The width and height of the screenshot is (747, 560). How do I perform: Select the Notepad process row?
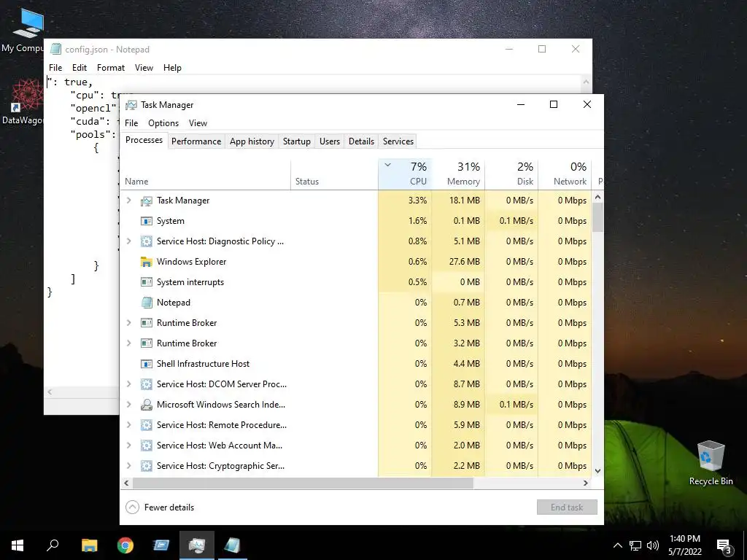(x=356, y=303)
